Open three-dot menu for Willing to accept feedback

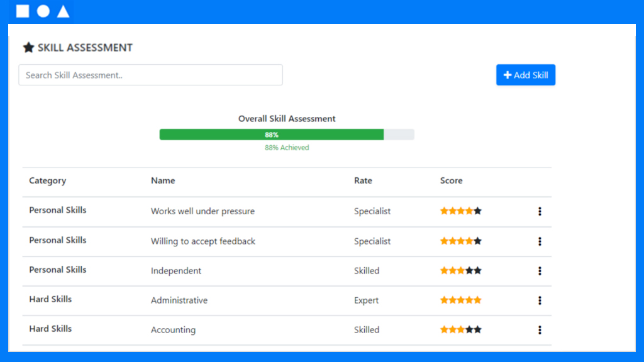click(540, 241)
